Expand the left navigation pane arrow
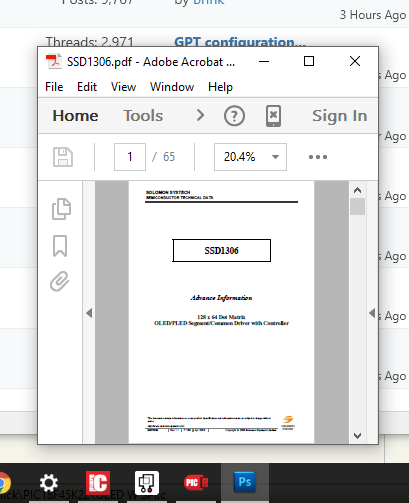 pos(89,313)
